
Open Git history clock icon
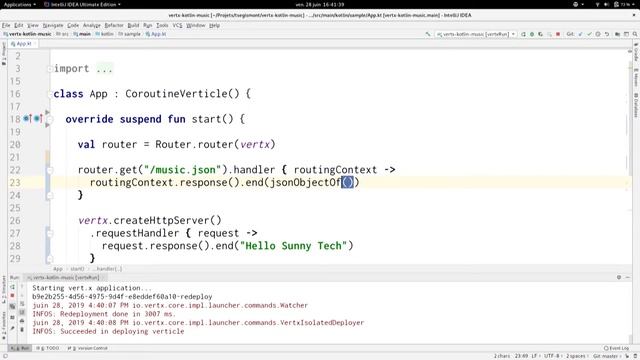click(x=598, y=34)
